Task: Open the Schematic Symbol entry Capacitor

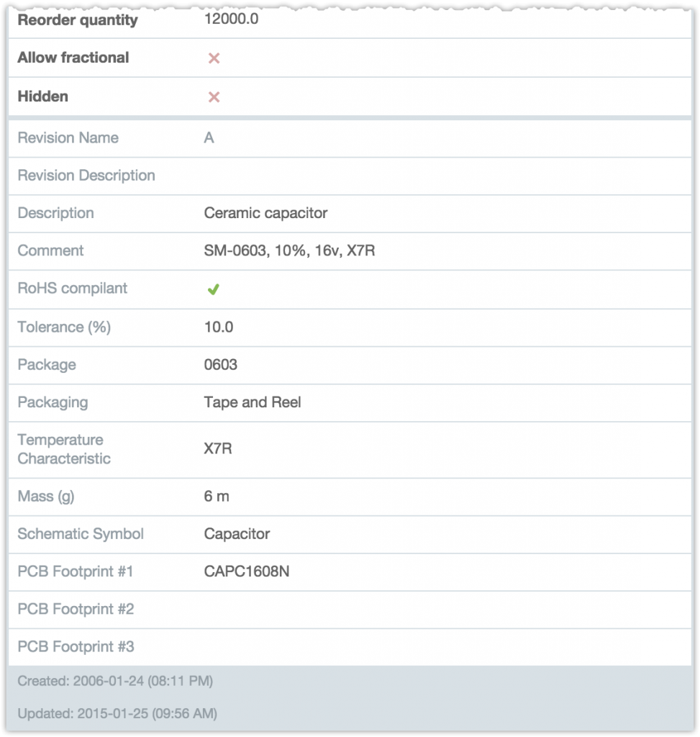Action: click(237, 534)
